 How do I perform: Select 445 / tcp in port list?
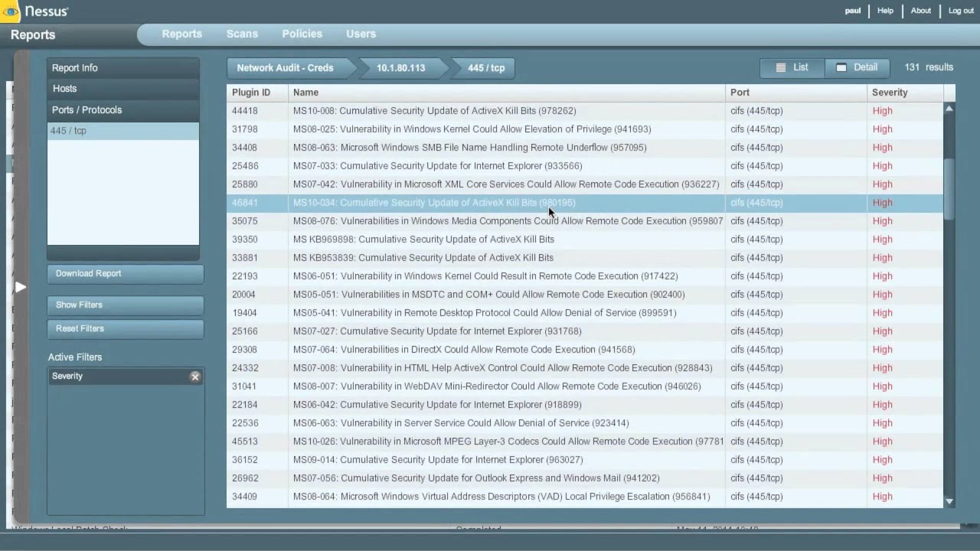point(123,131)
